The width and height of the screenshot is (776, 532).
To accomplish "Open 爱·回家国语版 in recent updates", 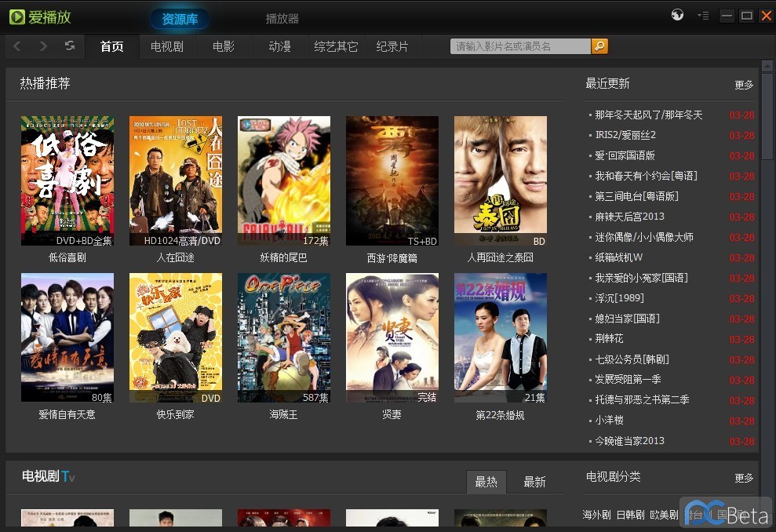I will coord(625,155).
